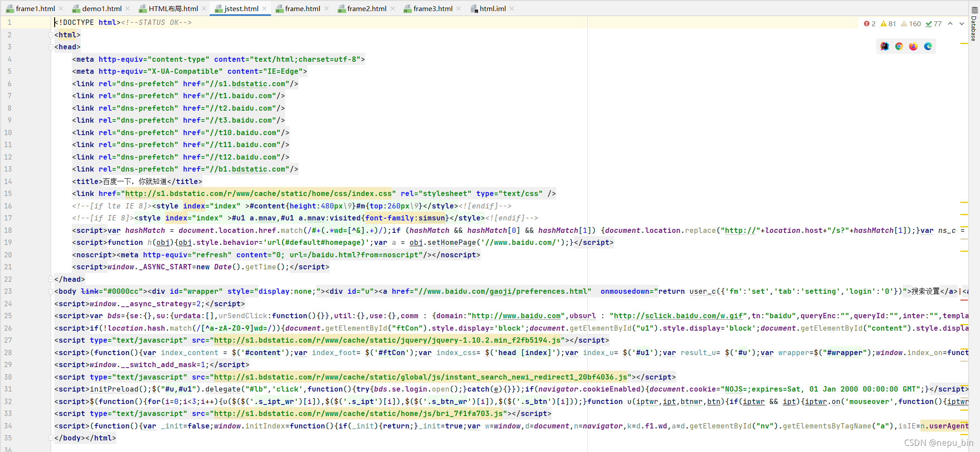Click the window.__switch_add_mask script line
Screen dimensions: 980x452
[x=152, y=364]
